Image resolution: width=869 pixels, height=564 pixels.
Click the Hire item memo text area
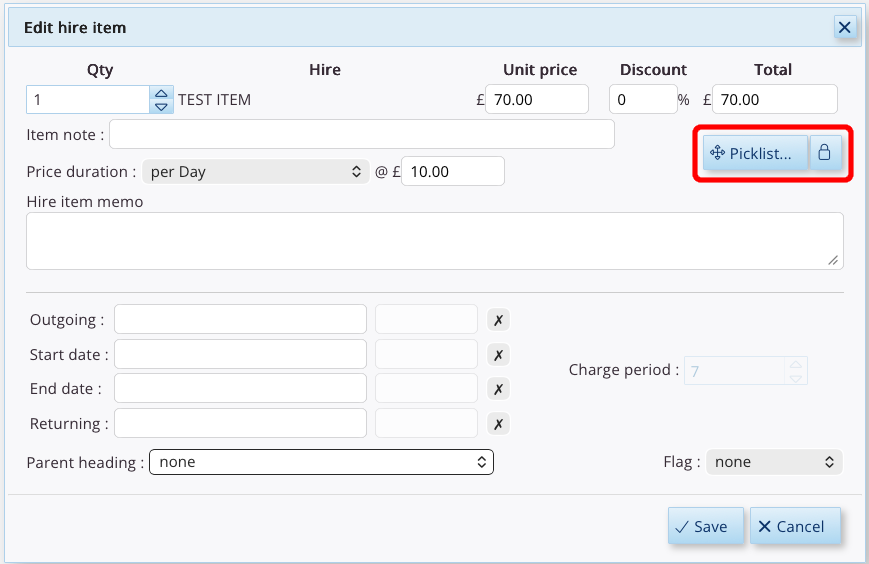coord(434,241)
